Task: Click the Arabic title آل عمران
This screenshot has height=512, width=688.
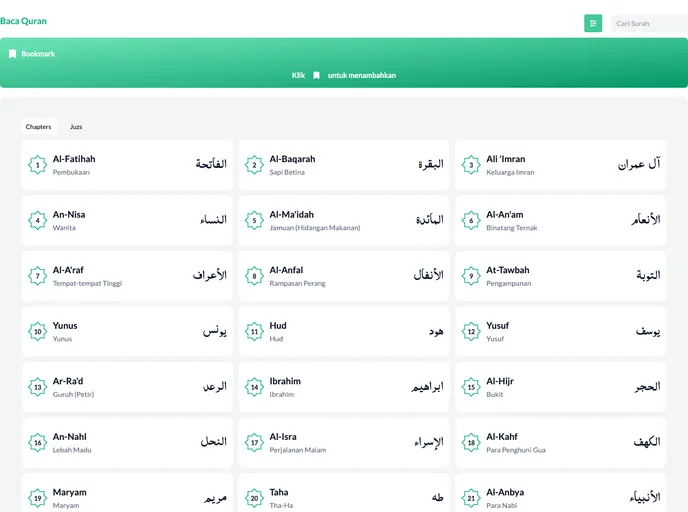Action: coord(639,164)
